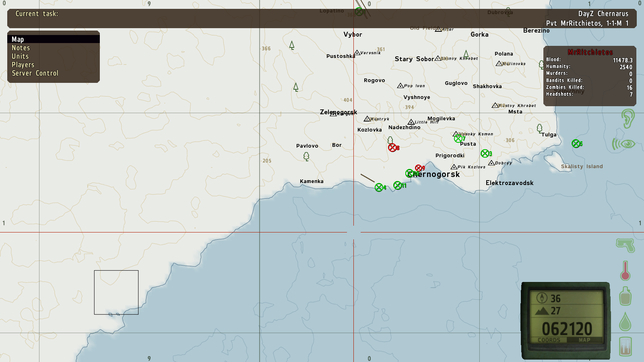Click green unit marker number 7 near Pusta
Viewport: 644px width, 362px height.
point(458,139)
